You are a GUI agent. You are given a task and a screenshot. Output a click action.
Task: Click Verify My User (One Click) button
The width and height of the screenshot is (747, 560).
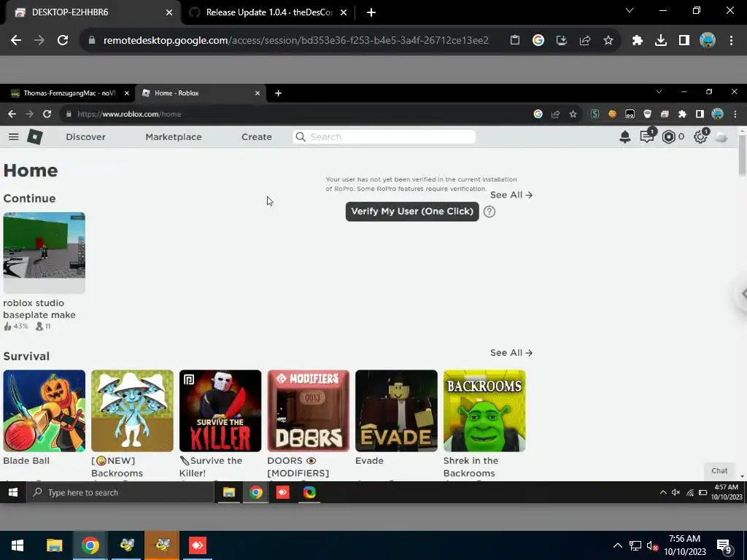[x=412, y=211]
